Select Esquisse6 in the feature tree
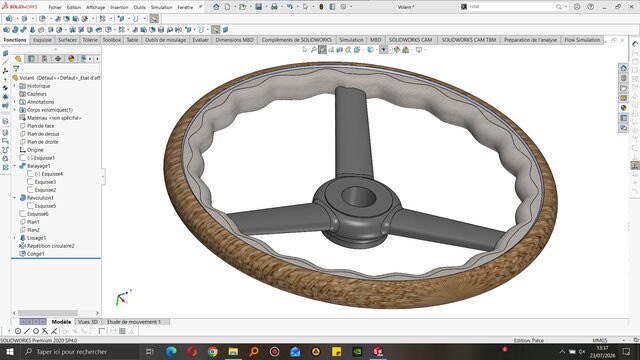This screenshot has height=360, width=640. pyautogui.click(x=38, y=214)
